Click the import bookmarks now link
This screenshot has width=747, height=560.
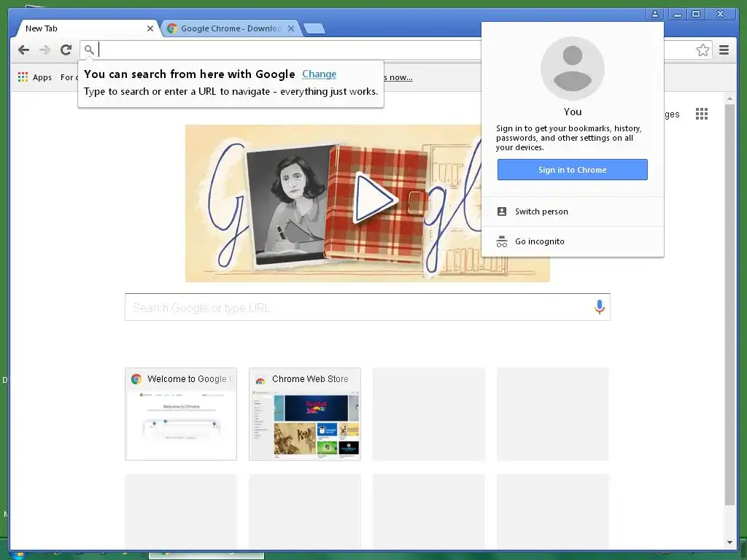398,77
